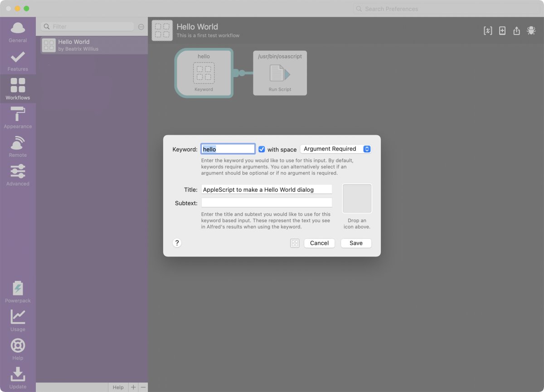Click the workflow Filter search field
The image size is (544, 392).
[87, 27]
